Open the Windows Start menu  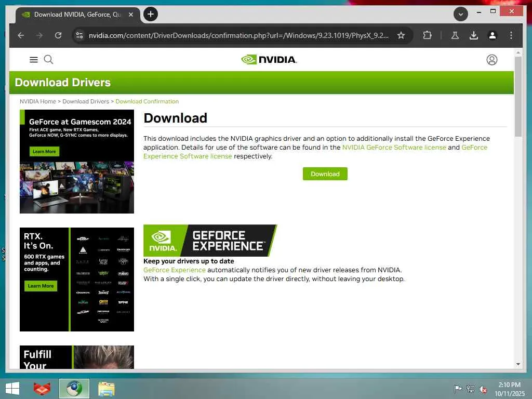click(12, 389)
